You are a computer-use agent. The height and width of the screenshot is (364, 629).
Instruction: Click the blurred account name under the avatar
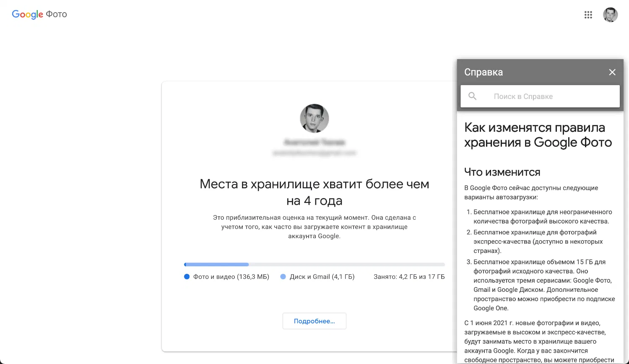[x=314, y=143]
